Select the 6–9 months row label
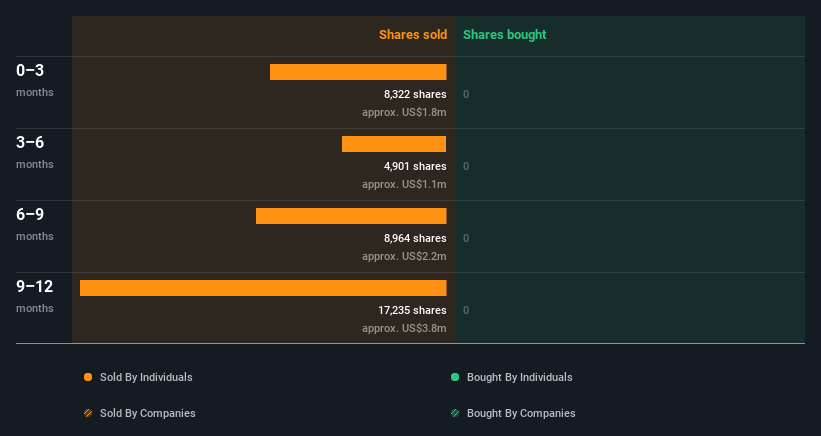The image size is (821, 436). click(x=35, y=225)
